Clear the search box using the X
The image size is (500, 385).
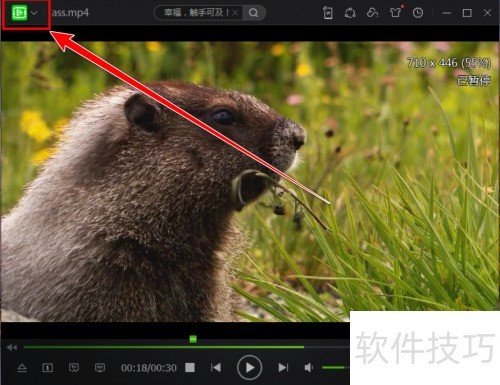pyautogui.click(x=235, y=13)
